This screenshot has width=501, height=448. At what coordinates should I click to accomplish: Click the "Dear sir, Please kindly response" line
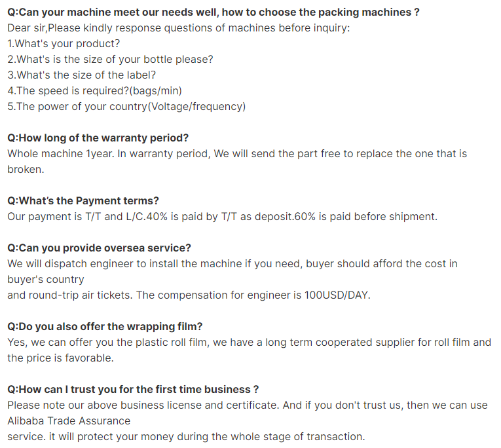[178, 28]
